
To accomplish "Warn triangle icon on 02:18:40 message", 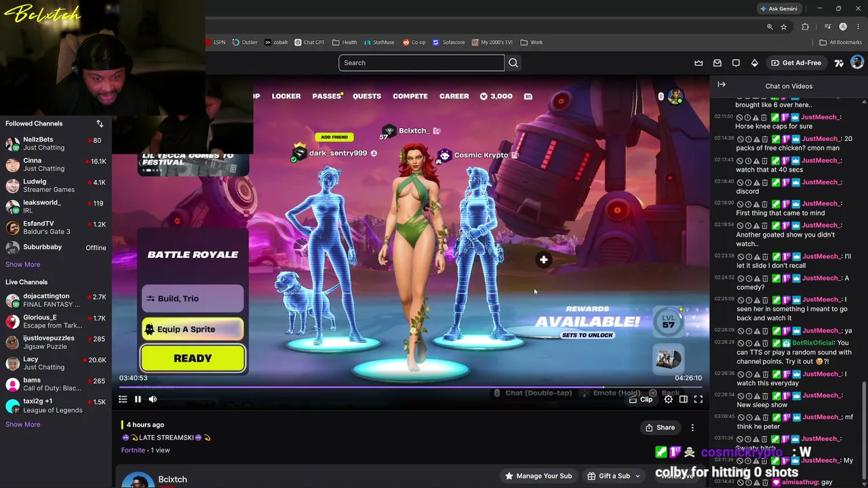I will (757, 182).
